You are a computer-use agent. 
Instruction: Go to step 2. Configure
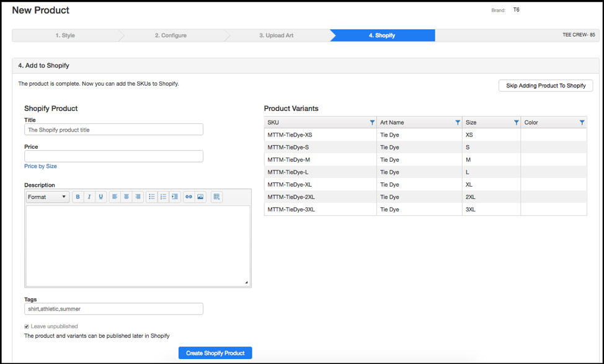[x=171, y=35]
